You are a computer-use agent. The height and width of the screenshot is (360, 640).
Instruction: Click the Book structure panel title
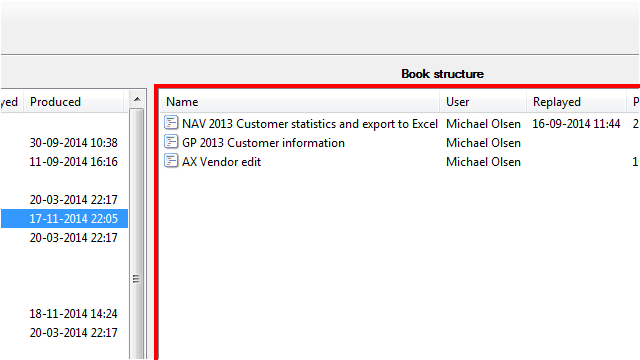[x=442, y=74]
